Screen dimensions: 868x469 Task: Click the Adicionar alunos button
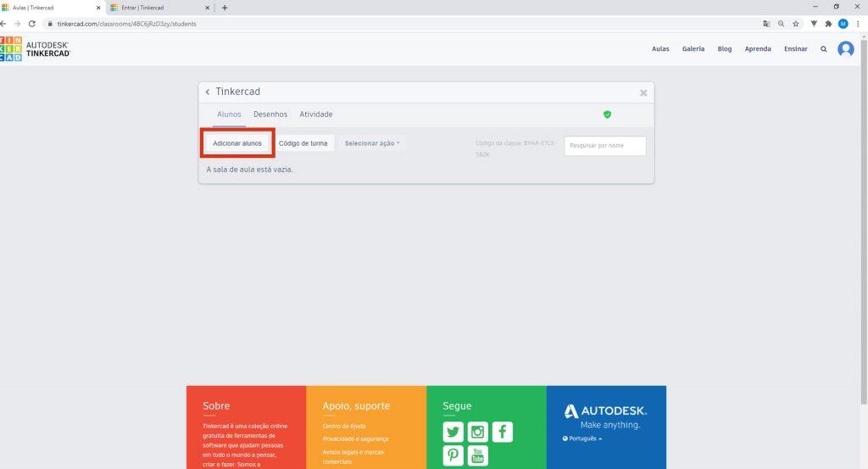tap(237, 143)
